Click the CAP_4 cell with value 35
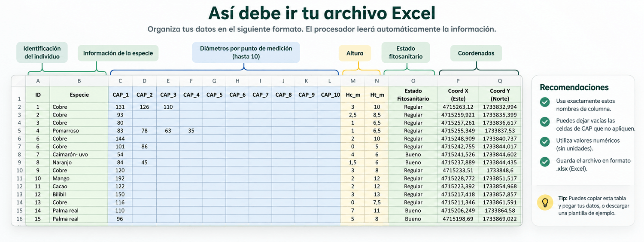Image resolution: width=644 pixels, height=242 pixels. click(x=191, y=131)
